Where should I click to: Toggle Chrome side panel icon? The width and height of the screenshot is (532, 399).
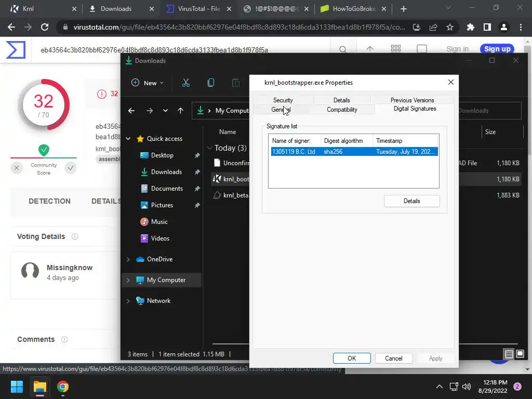click(487, 27)
